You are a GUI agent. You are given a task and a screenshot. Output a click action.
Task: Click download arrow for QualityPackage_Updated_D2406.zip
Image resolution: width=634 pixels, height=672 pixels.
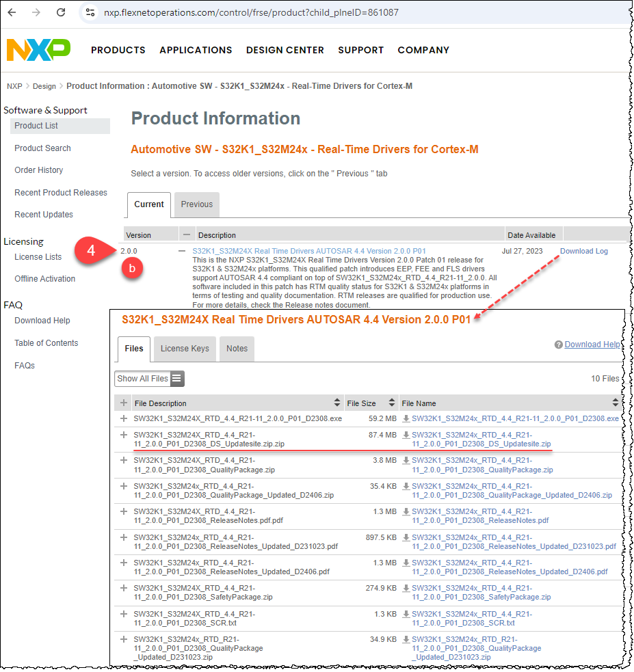[x=406, y=487]
